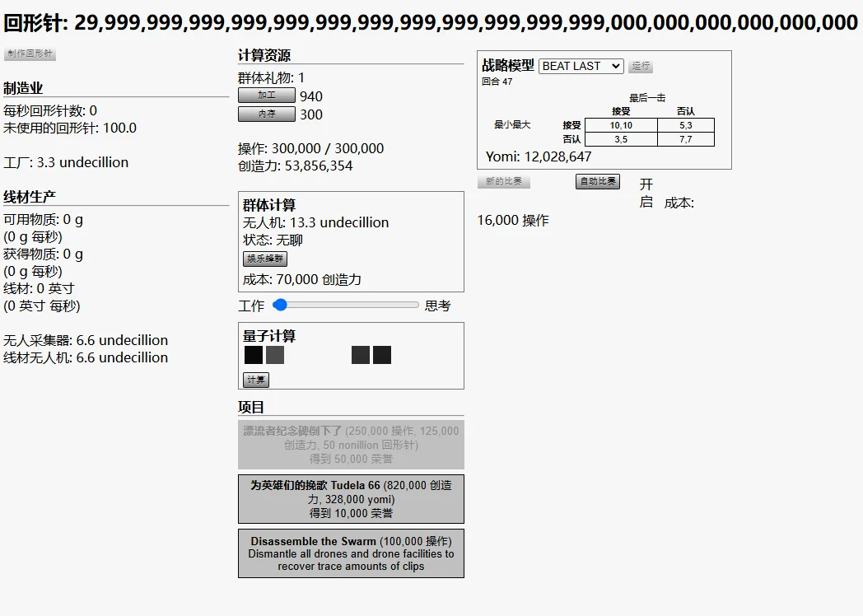Click the 计算 quantum compute button
Image resolution: width=863 pixels, height=616 pixels.
click(256, 380)
